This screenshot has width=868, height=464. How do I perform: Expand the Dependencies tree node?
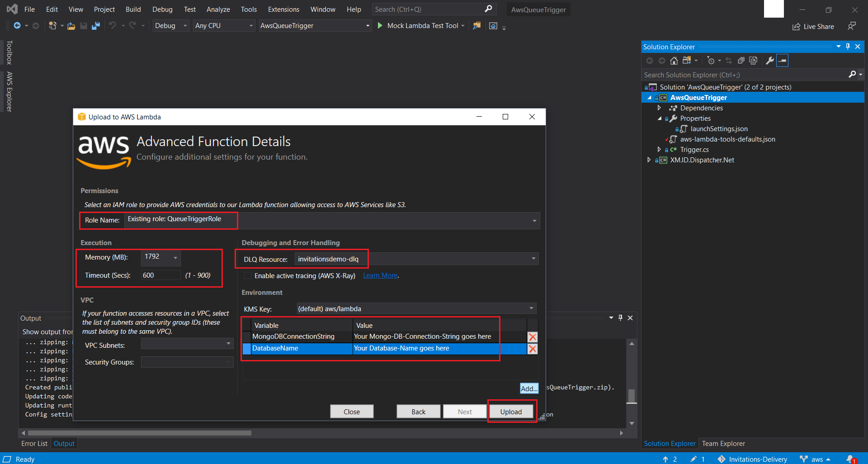[659, 108]
